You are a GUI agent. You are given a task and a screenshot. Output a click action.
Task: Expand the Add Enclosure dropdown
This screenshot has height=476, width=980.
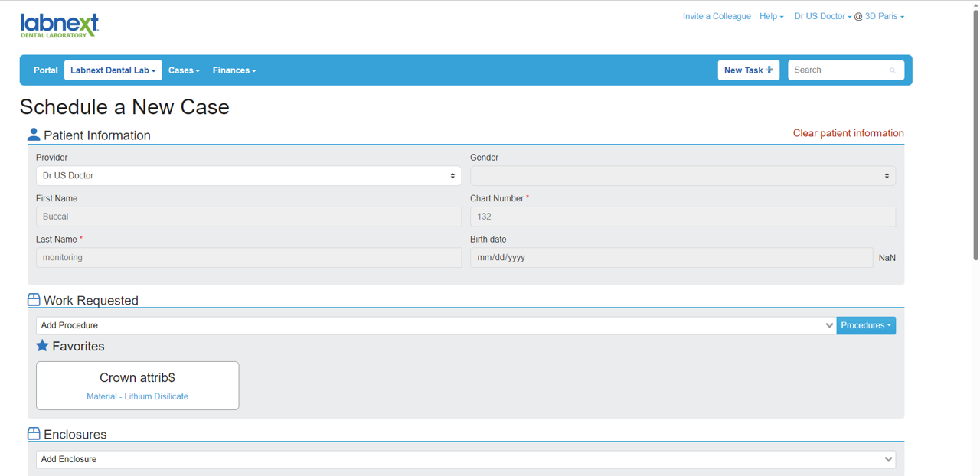point(465,459)
